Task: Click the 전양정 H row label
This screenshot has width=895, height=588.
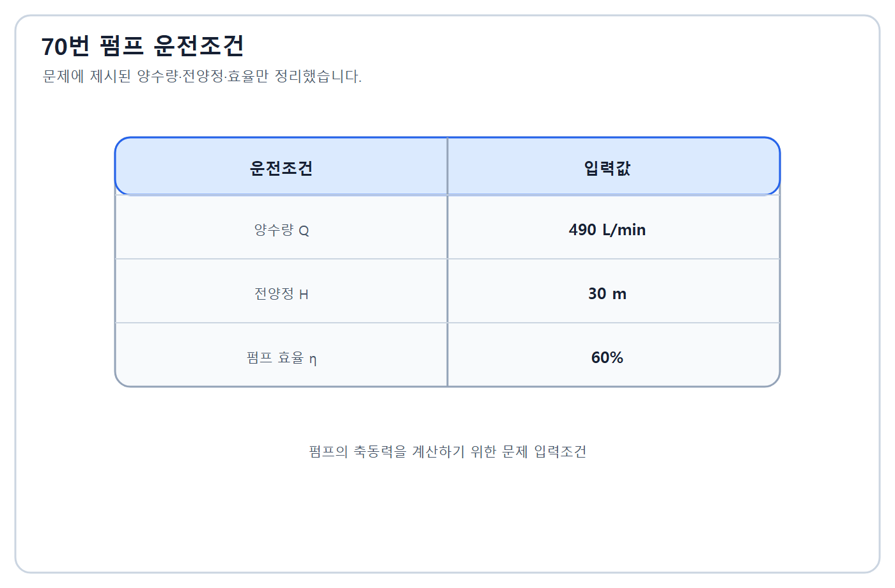Action: coord(281,294)
